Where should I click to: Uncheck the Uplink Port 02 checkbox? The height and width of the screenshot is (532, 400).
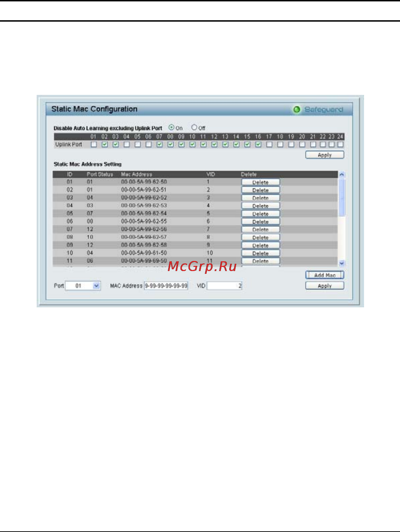(104, 144)
